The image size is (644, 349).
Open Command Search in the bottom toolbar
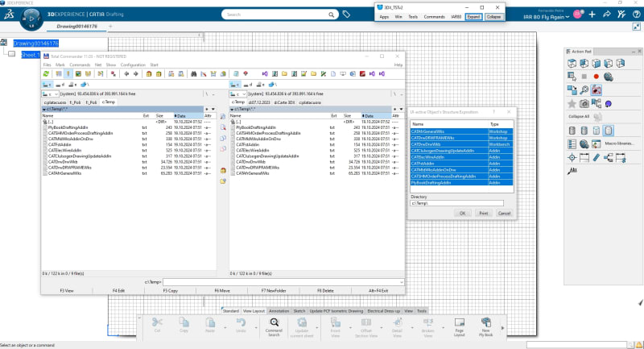[274, 327]
